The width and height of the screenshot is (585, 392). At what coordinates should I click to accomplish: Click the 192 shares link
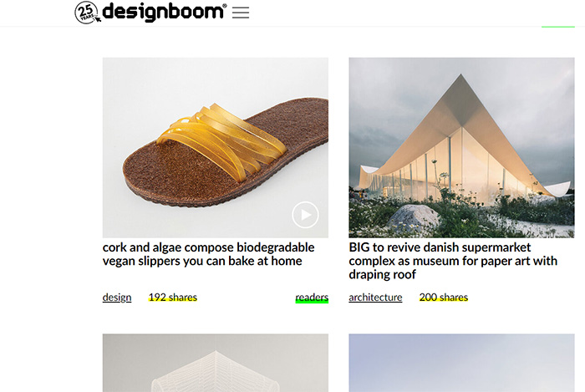[x=173, y=298]
